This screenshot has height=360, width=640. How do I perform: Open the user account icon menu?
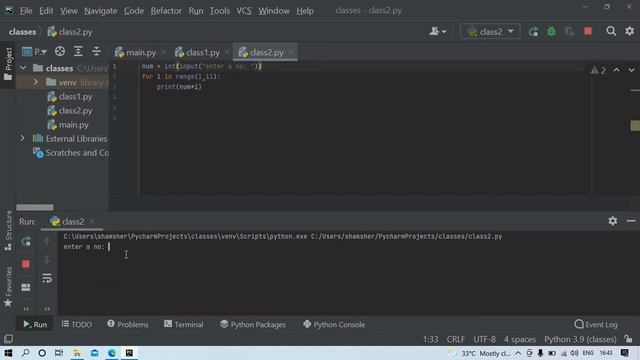pos(438,31)
